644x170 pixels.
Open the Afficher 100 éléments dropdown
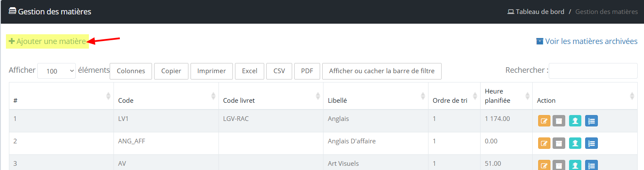pyautogui.click(x=57, y=71)
